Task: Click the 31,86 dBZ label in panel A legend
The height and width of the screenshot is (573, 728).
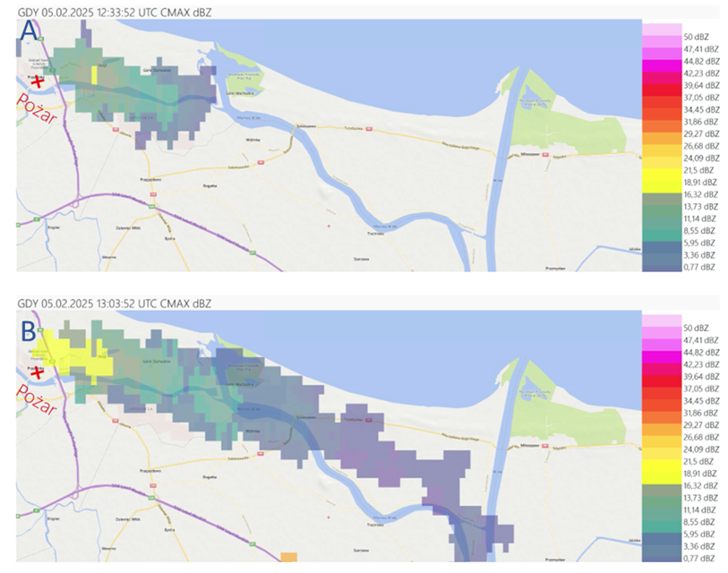Action: 701,121
